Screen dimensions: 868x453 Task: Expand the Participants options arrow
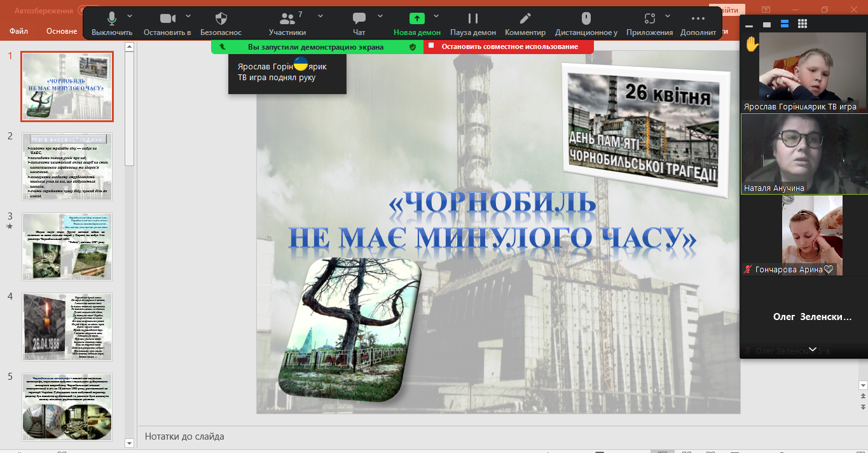pos(320,16)
